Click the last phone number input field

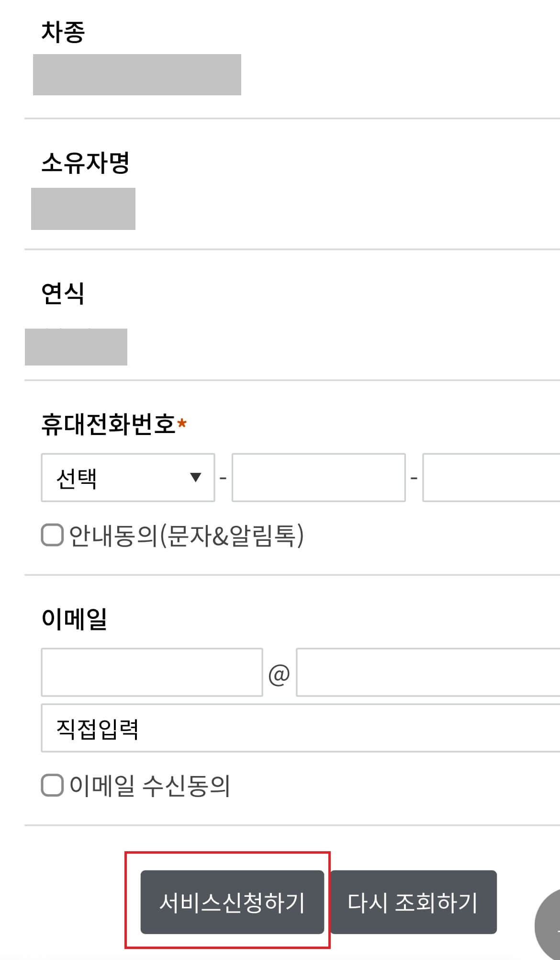[493, 479]
